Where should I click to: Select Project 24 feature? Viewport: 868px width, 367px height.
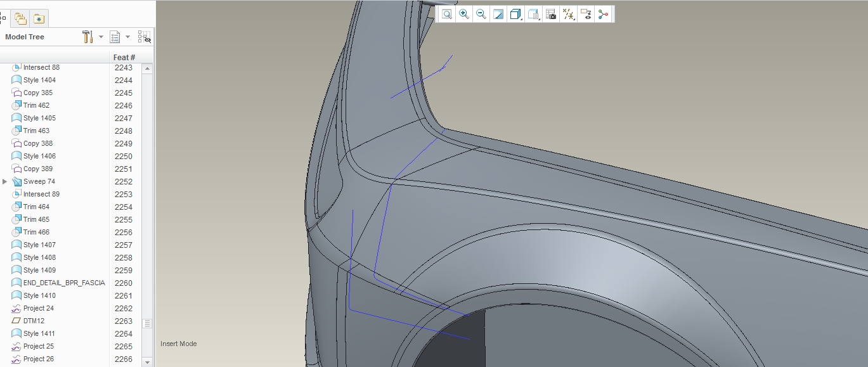click(39, 308)
